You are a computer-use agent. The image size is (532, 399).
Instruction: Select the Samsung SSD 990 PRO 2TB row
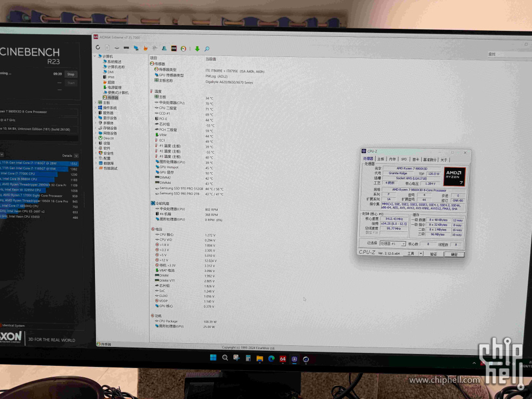coord(189,194)
